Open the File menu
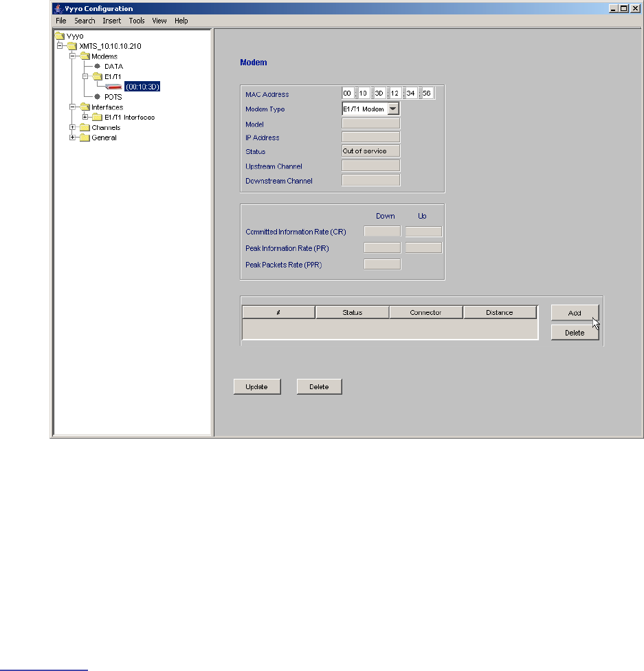 tap(60, 21)
